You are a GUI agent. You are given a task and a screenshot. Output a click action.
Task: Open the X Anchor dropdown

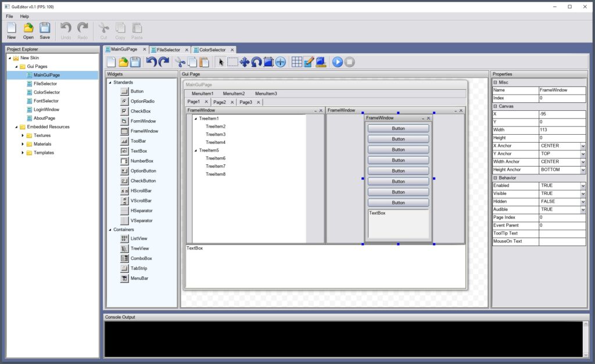[x=583, y=146]
